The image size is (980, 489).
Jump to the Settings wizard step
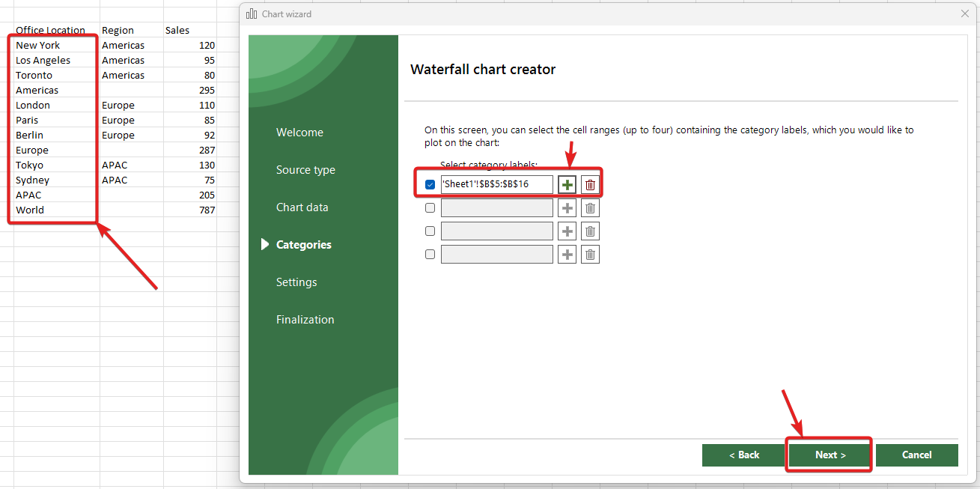pos(296,282)
